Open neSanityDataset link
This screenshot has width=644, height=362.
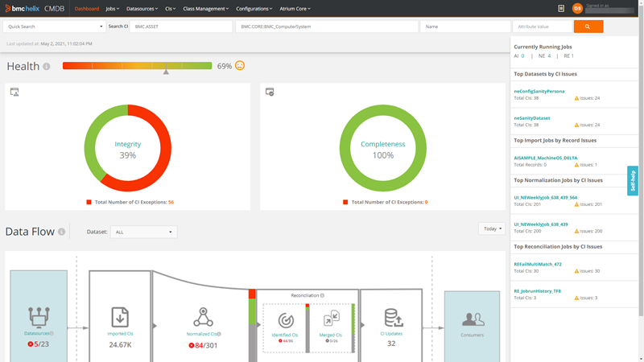point(532,117)
